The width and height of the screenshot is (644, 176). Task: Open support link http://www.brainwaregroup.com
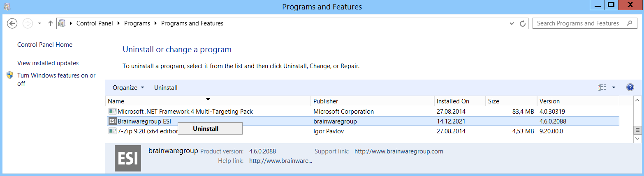(399, 151)
